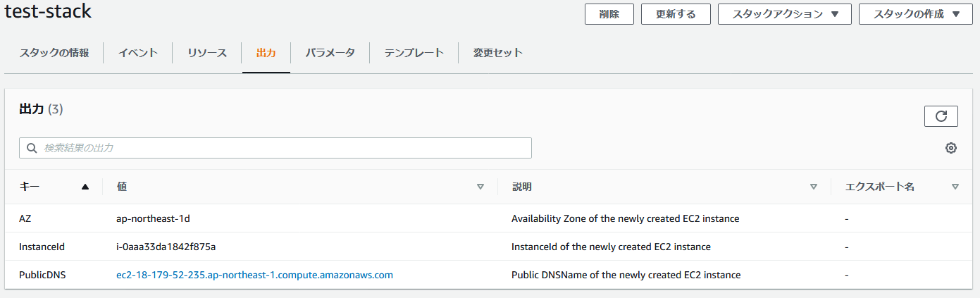Click the 説明 column sort arrow

[814, 187]
